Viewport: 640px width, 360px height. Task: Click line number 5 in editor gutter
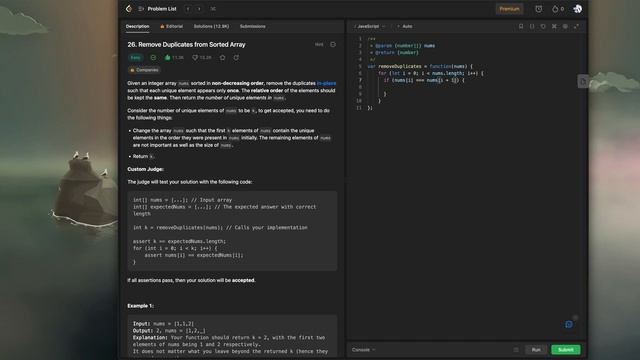pos(360,66)
